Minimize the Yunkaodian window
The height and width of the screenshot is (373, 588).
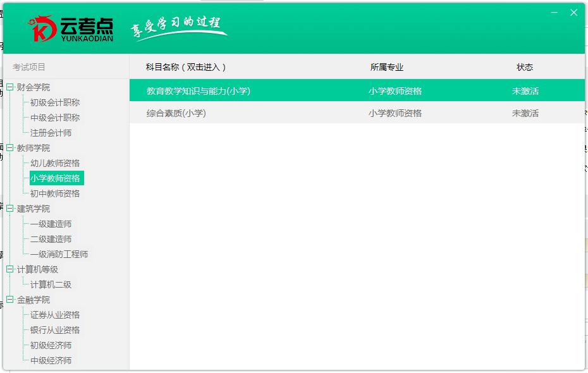pos(554,13)
